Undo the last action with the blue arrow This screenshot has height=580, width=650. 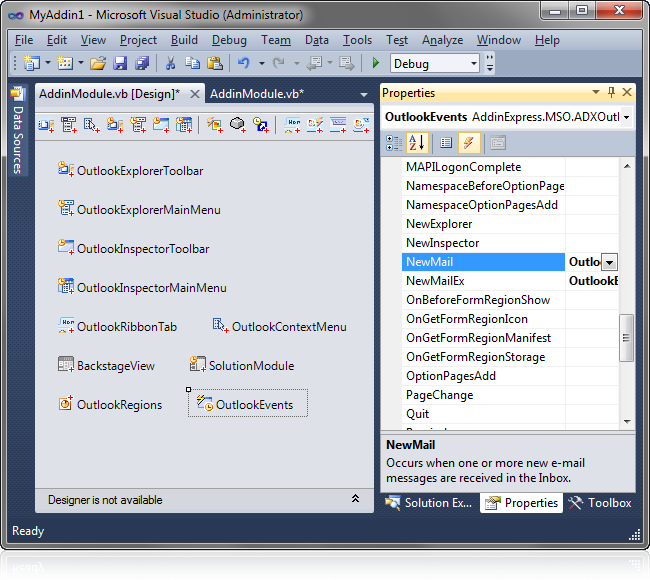click(244, 63)
